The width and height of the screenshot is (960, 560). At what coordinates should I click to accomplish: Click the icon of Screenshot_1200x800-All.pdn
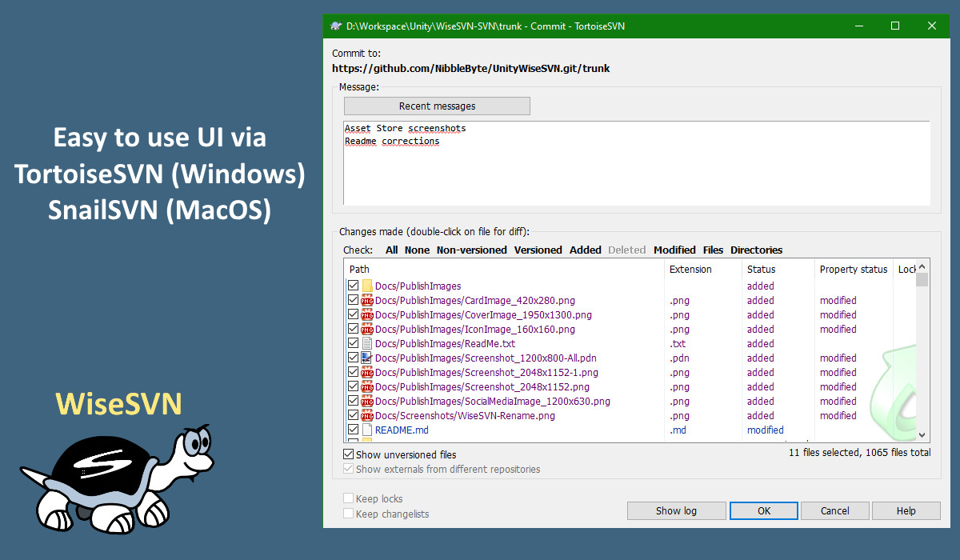[x=367, y=358]
